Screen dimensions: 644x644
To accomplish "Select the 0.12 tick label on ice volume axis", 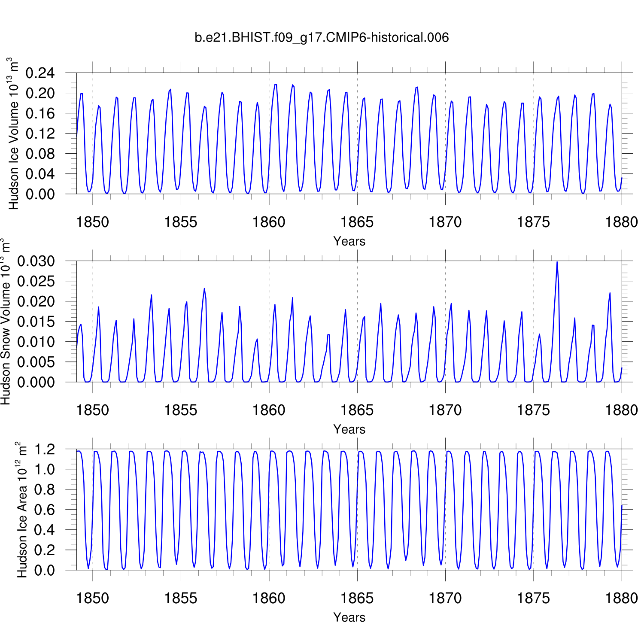I will click(40, 134).
